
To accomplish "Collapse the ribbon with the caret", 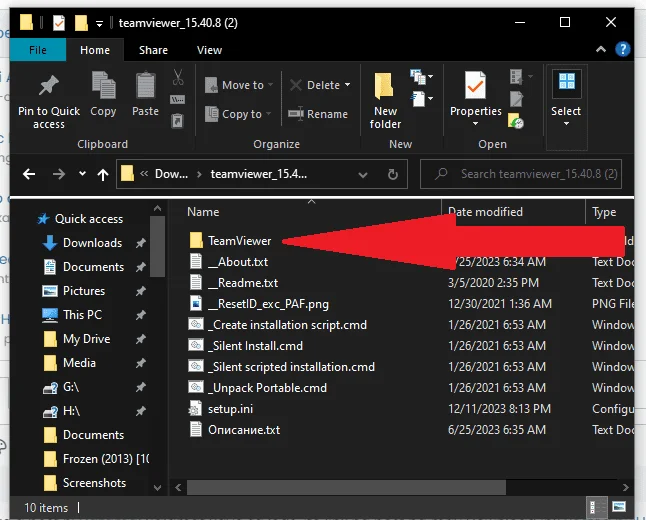I will click(x=601, y=49).
